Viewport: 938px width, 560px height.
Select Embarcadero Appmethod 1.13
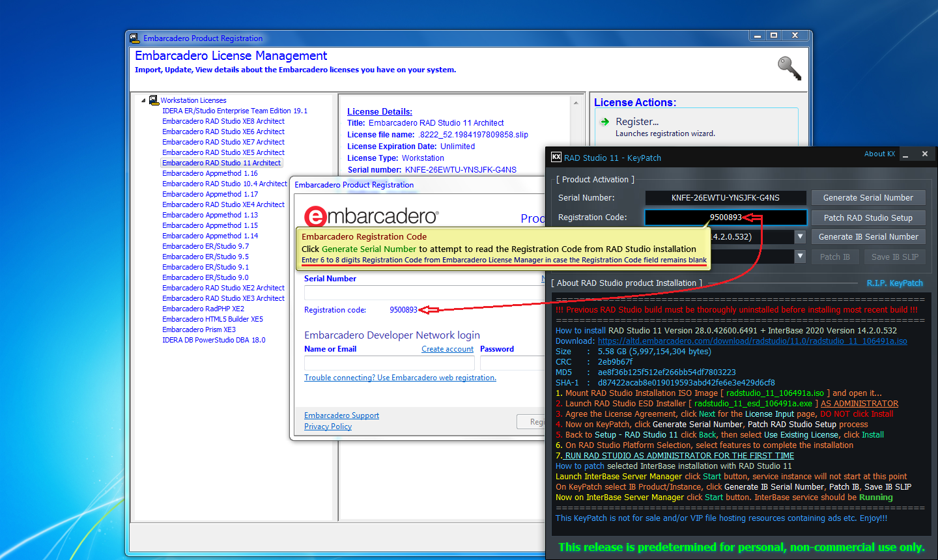click(210, 215)
